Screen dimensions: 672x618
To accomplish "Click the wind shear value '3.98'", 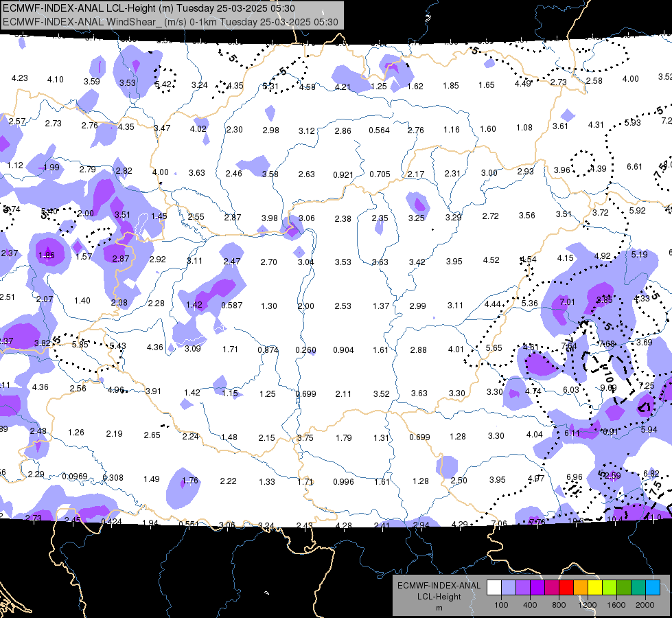I will (x=270, y=218).
